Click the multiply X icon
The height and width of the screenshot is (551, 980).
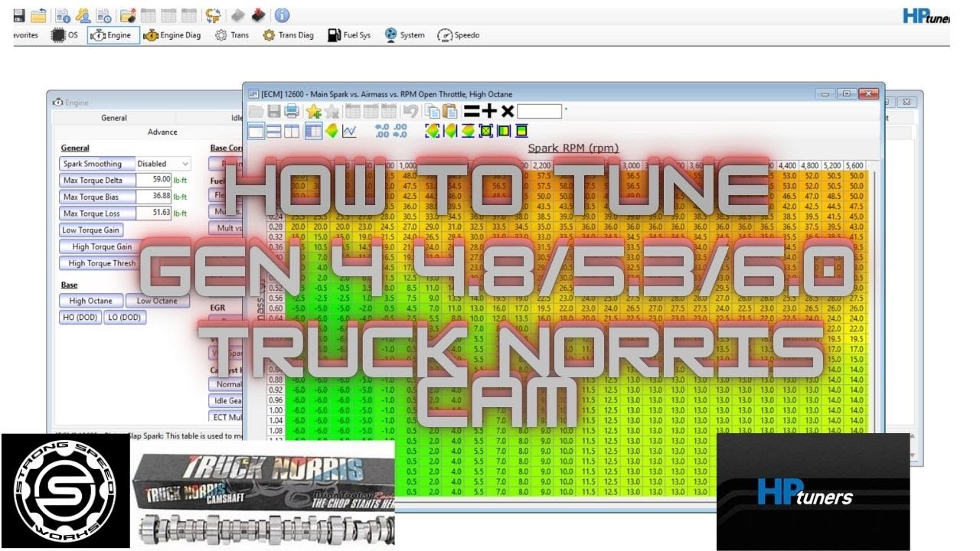pos(508,112)
